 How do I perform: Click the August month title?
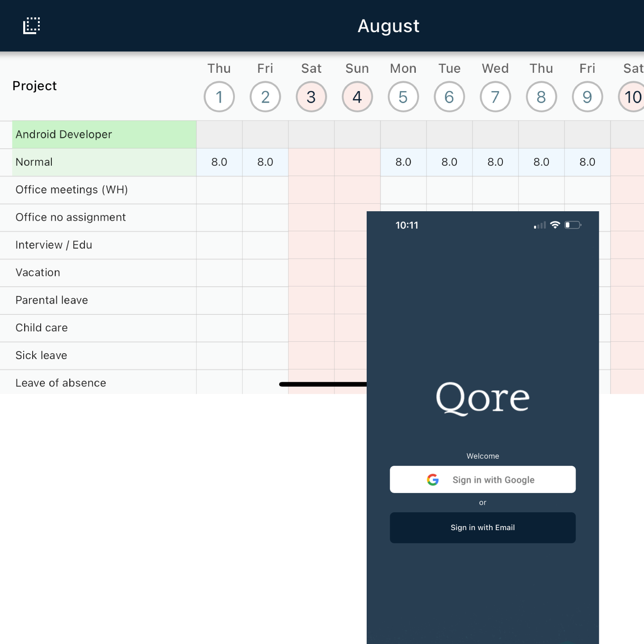point(389,26)
